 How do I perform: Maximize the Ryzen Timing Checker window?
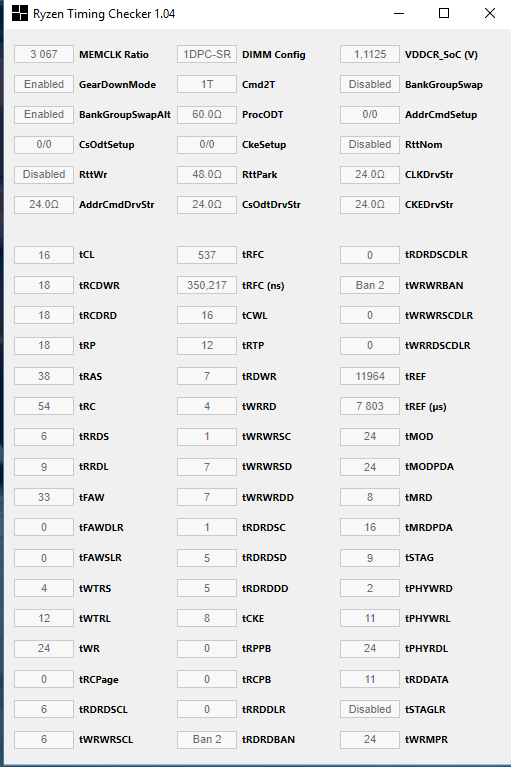444,14
